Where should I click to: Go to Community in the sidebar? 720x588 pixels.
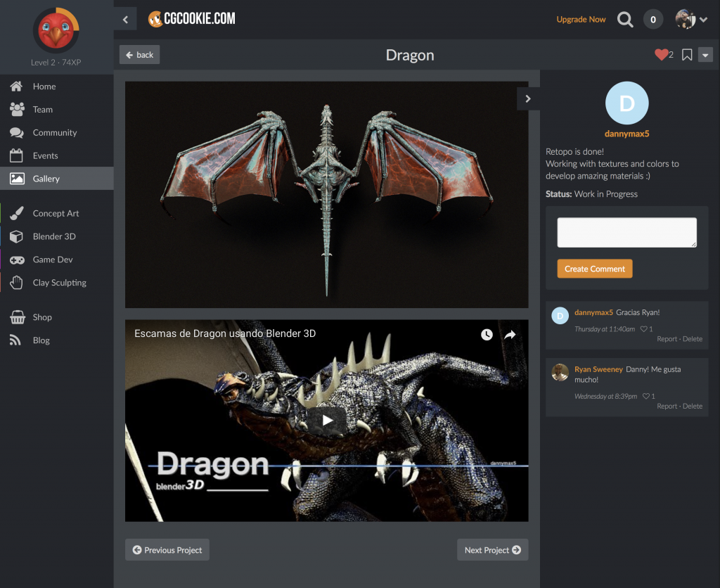coord(56,132)
